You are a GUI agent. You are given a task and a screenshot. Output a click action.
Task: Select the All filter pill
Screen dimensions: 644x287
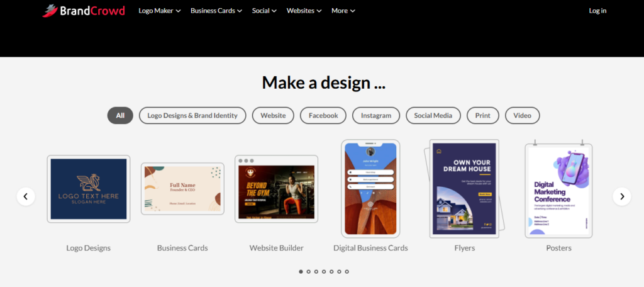pyautogui.click(x=120, y=116)
